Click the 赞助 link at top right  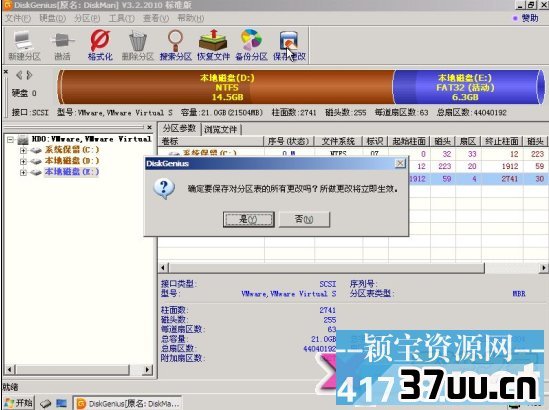coord(530,18)
